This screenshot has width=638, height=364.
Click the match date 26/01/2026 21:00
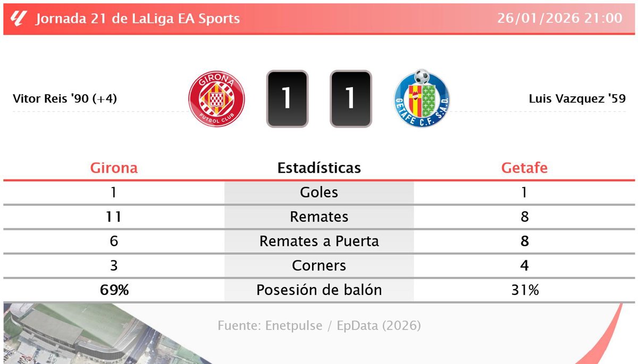pyautogui.click(x=559, y=19)
